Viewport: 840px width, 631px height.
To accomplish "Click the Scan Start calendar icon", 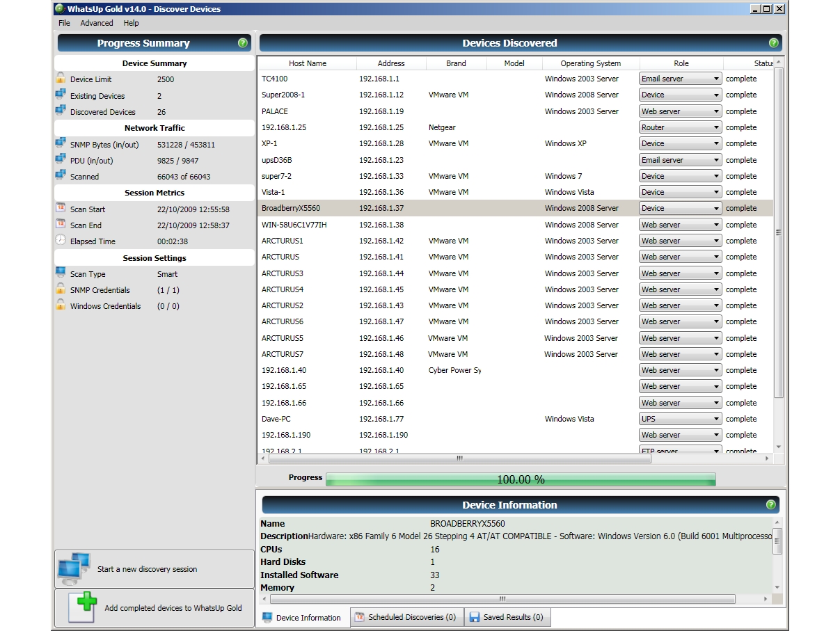I will click(x=61, y=209).
